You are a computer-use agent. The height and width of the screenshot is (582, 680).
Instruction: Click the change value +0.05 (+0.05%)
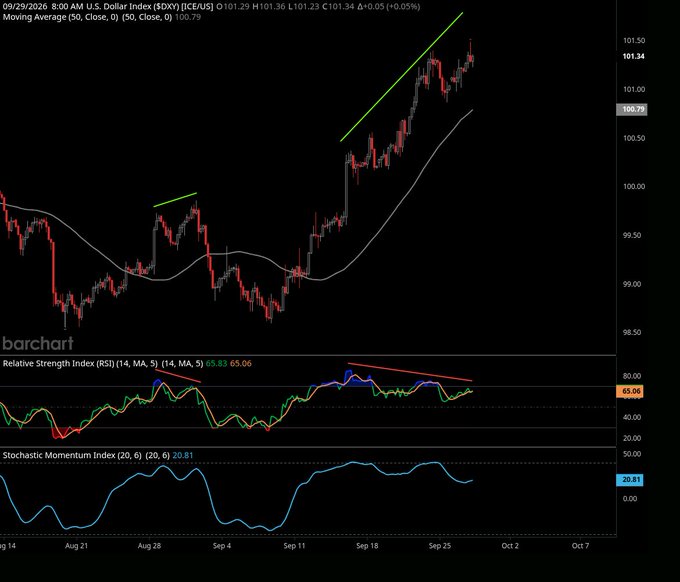[x=388, y=7]
